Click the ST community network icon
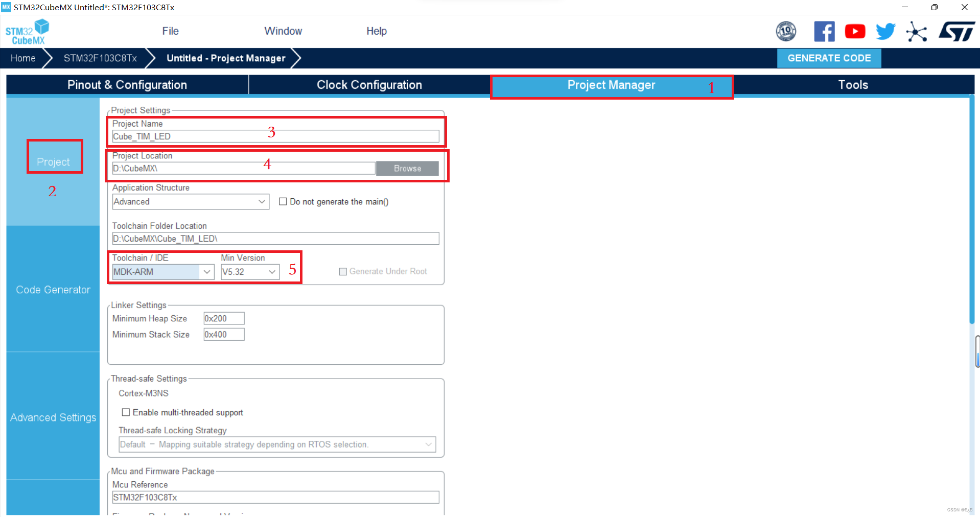 pyautogui.click(x=917, y=32)
